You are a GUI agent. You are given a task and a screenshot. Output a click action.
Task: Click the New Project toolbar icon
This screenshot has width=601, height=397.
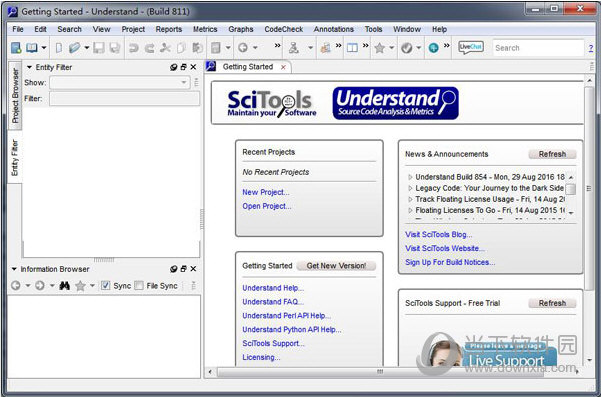pos(16,48)
